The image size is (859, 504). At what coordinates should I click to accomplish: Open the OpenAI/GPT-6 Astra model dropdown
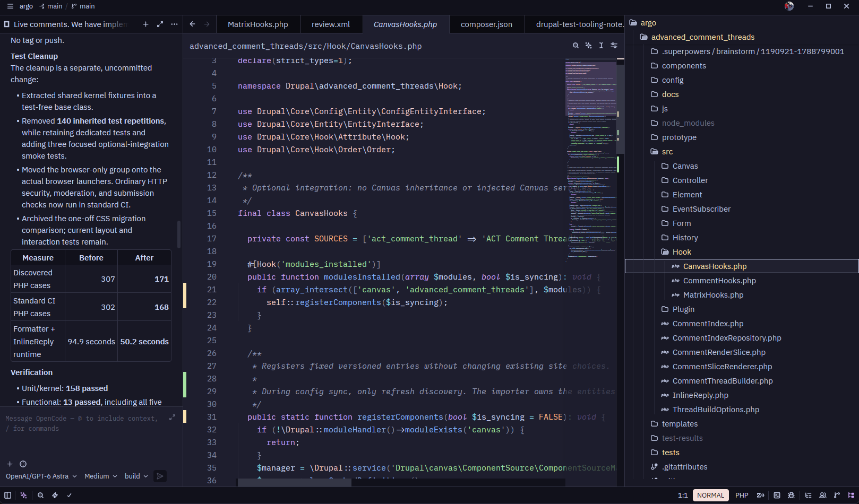point(41,476)
